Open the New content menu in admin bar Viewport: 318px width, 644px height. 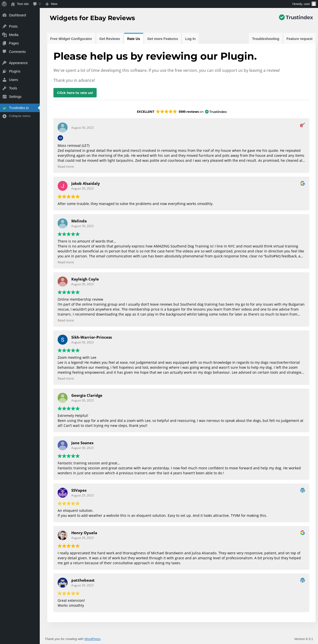coord(51,4)
